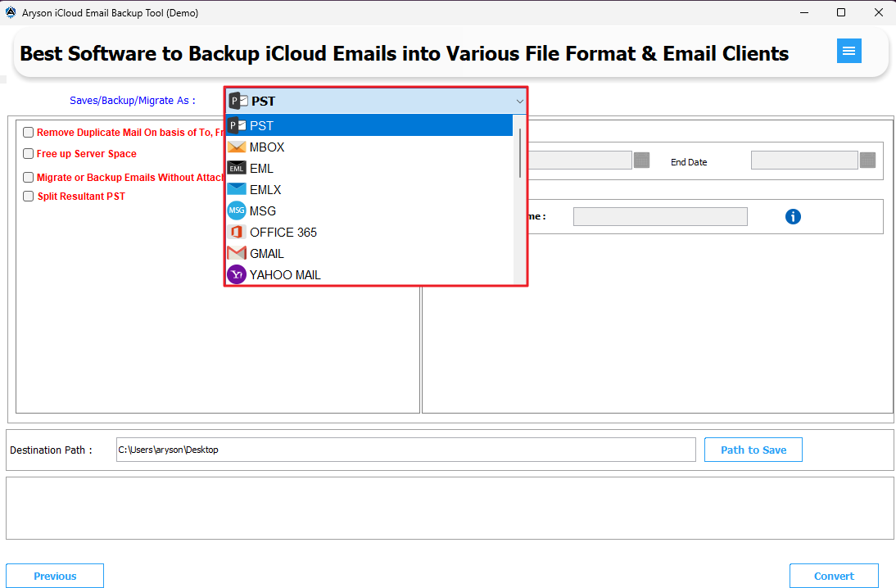The width and height of the screenshot is (896, 588).
Task: Click the blue info icon
Action: [793, 216]
